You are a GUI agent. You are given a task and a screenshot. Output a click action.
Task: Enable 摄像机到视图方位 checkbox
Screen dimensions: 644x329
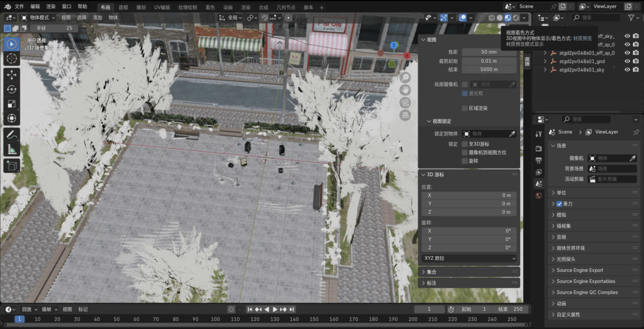465,152
